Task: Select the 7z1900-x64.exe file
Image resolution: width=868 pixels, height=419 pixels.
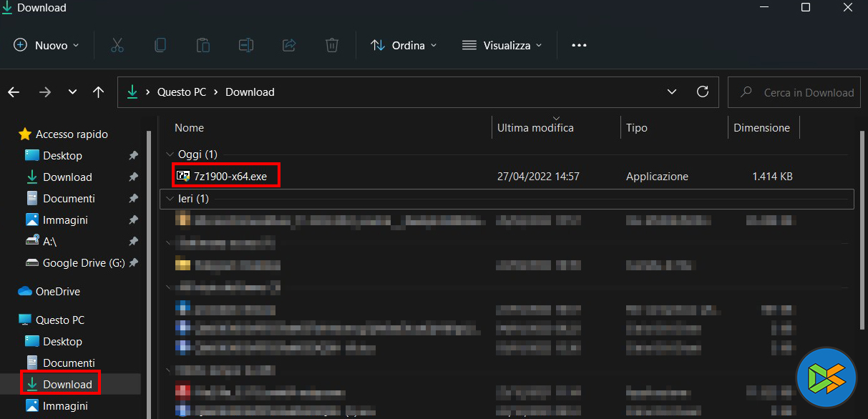Action: 228,177
